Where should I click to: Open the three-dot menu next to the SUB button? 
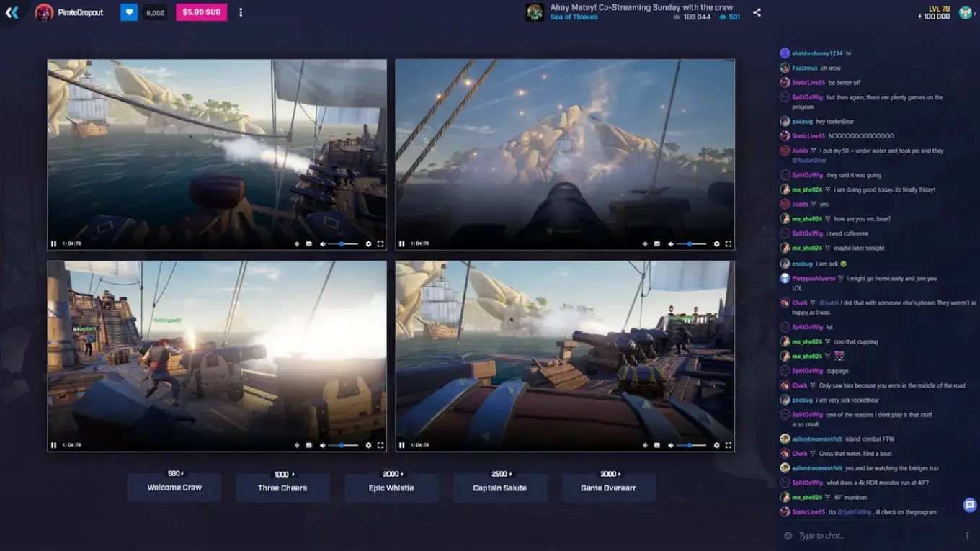(x=241, y=12)
